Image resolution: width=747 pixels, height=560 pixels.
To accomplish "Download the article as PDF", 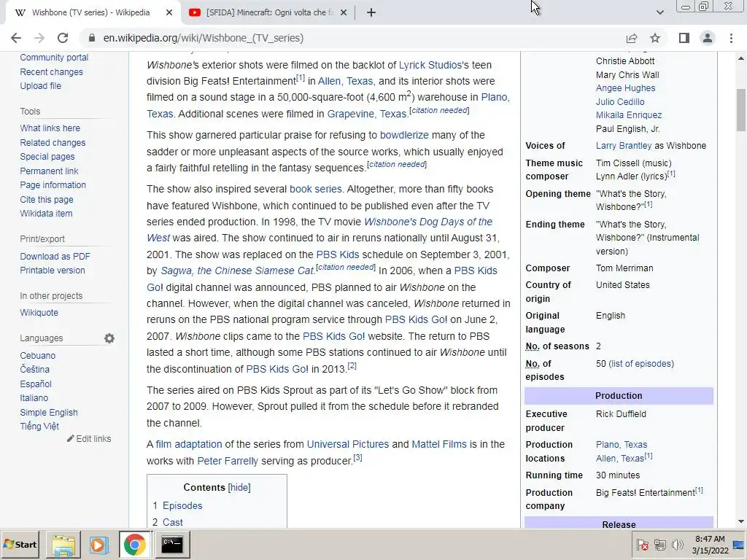I will pos(55,256).
